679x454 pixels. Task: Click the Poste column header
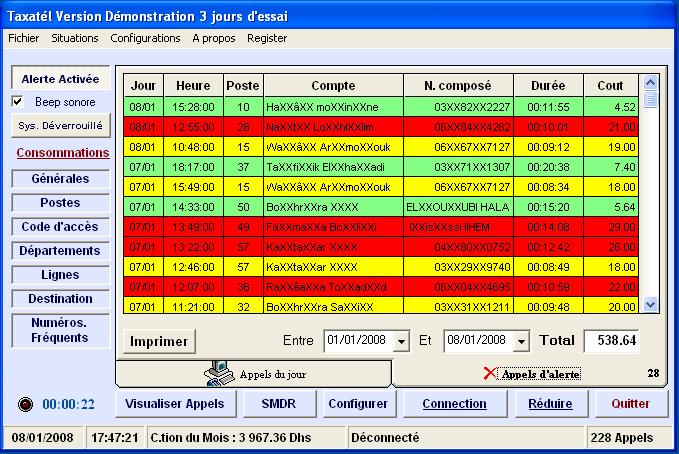[243, 86]
